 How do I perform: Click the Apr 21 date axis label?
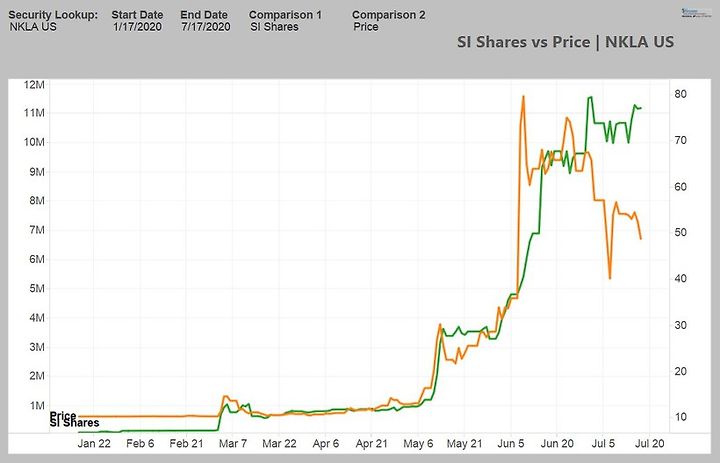click(x=371, y=443)
